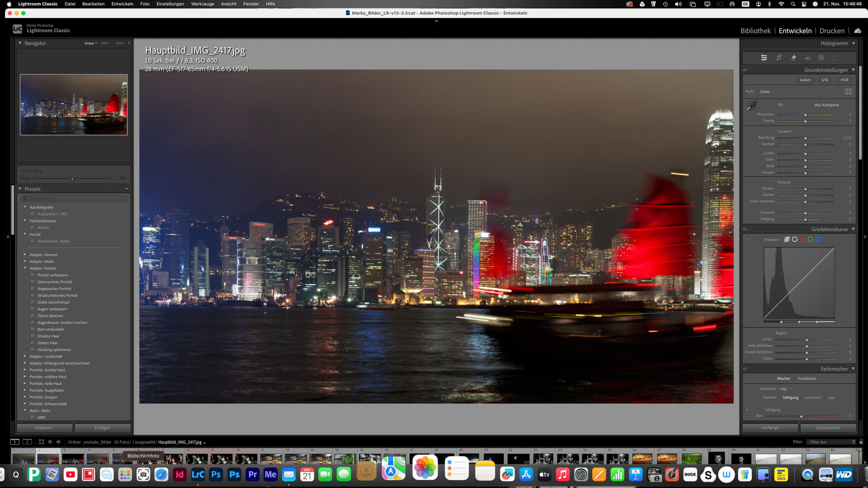
Task: Switch to the Bibliothek module
Action: [x=755, y=31]
